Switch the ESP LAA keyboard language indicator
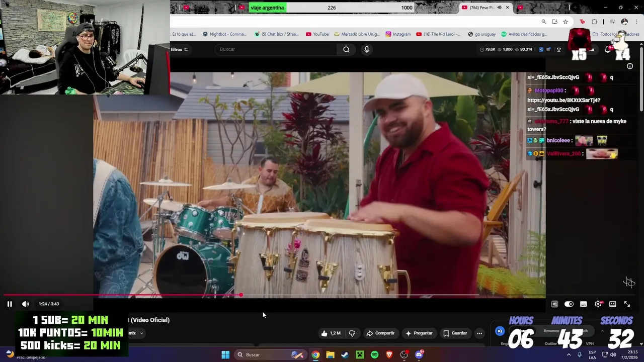This screenshot has width=644, height=362. tap(592, 354)
